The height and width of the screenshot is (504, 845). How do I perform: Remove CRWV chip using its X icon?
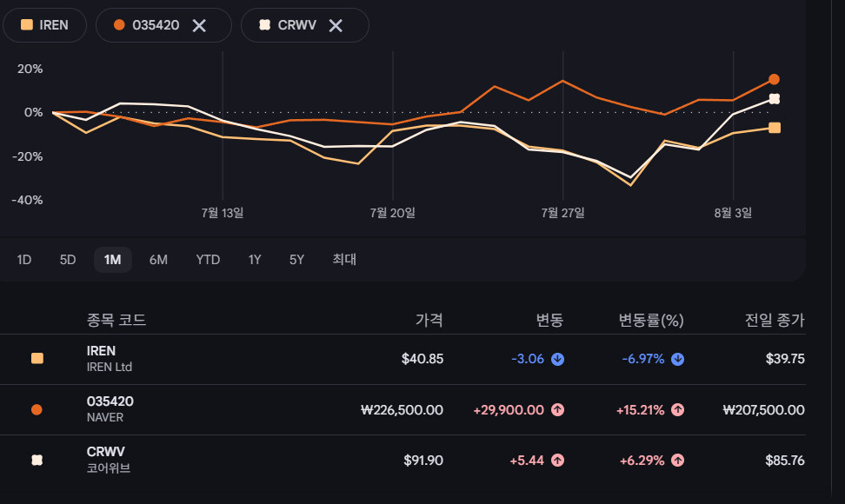click(336, 25)
